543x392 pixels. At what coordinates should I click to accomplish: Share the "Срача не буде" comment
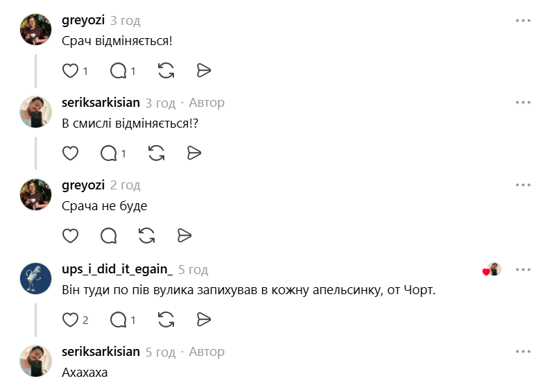point(184,236)
